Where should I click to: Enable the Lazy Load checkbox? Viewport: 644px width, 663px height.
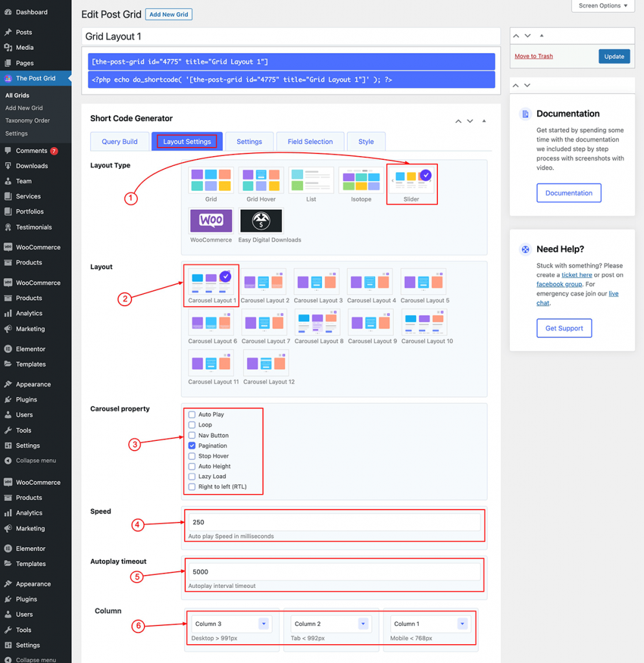192,476
